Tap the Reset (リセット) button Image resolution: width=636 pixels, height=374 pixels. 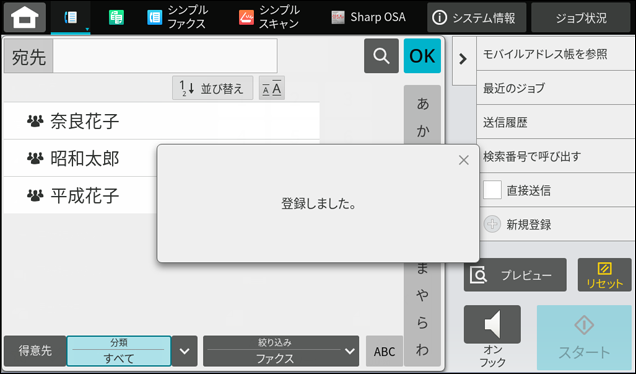pyautogui.click(x=604, y=275)
